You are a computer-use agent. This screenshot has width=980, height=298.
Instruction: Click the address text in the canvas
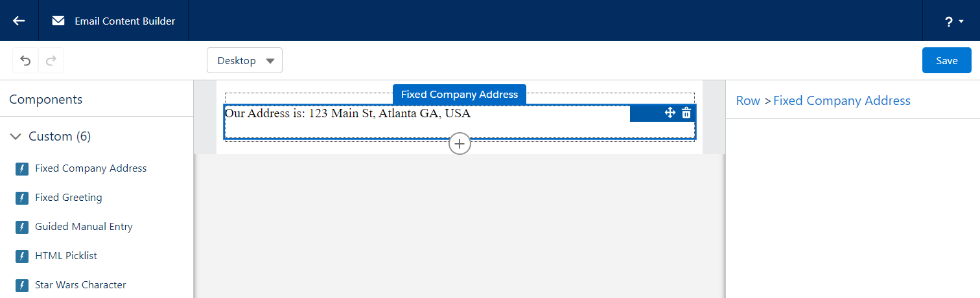347,113
